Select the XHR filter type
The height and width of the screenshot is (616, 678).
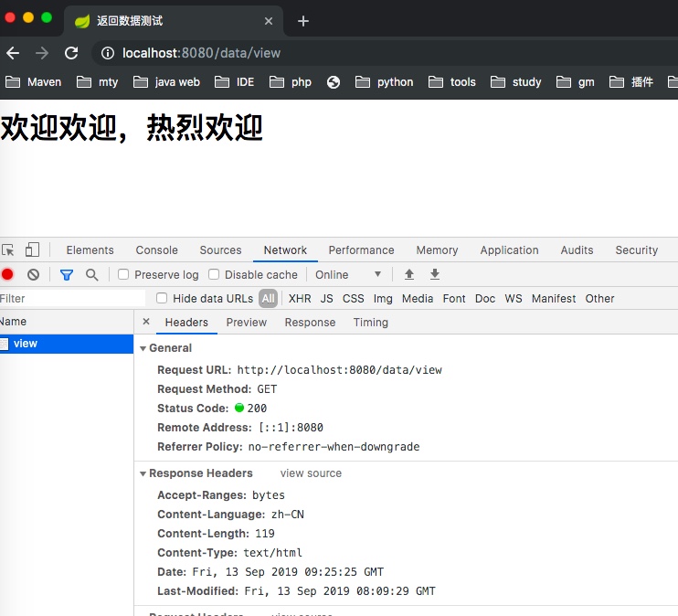[300, 298]
